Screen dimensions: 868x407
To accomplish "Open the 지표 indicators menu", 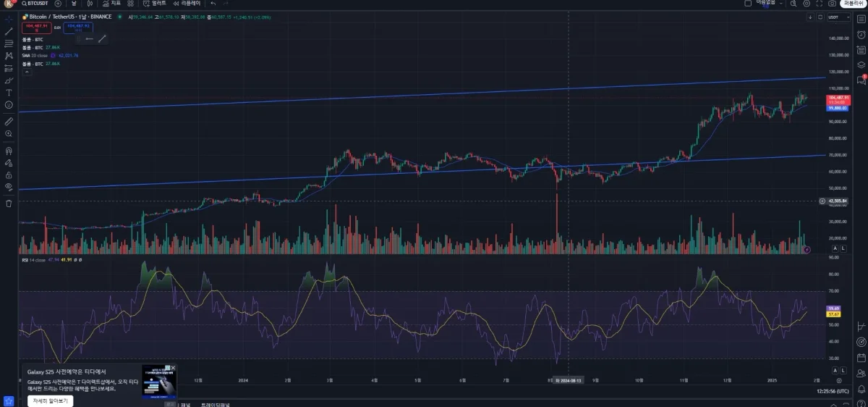I will coord(111,4).
